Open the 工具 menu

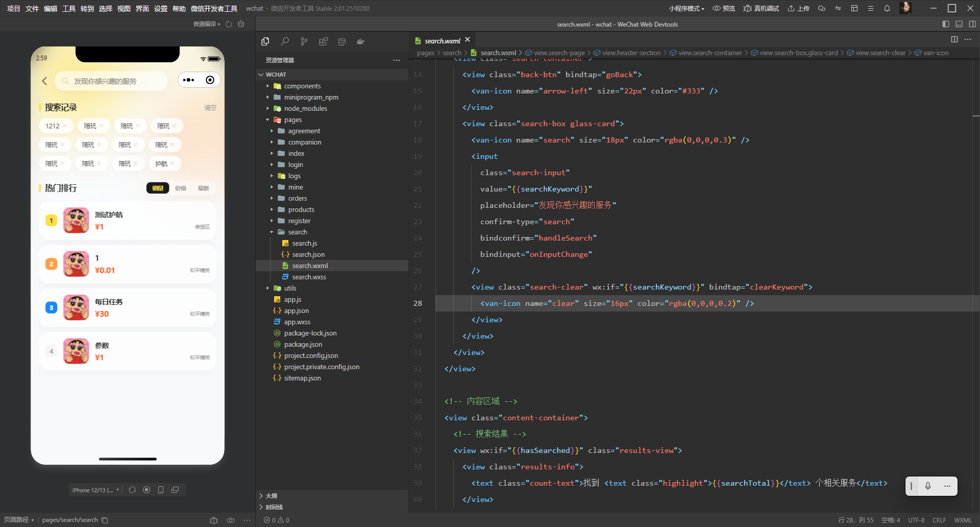pyautogui.click(x=68, y=8)
